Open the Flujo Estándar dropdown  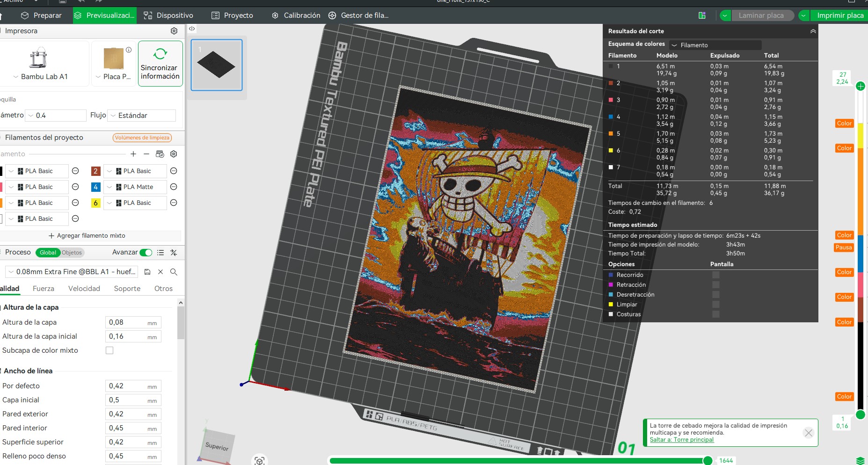tap(142, 116)
